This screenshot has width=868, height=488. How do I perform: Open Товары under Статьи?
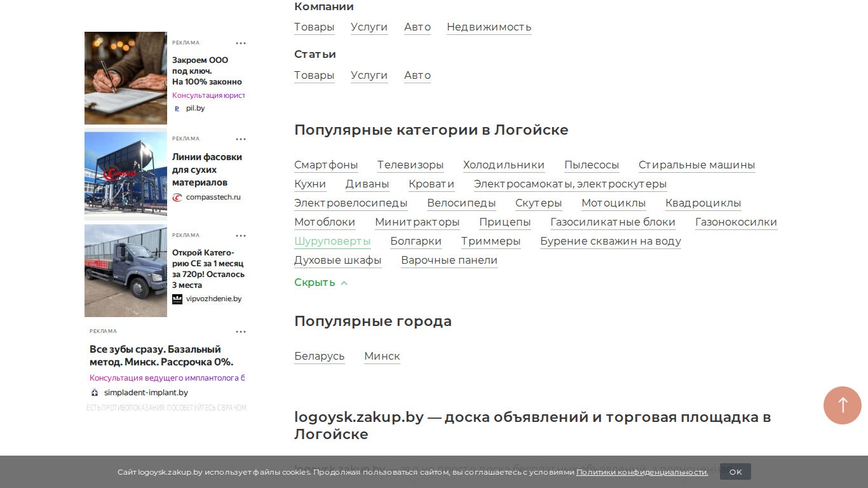pos(315,76)
